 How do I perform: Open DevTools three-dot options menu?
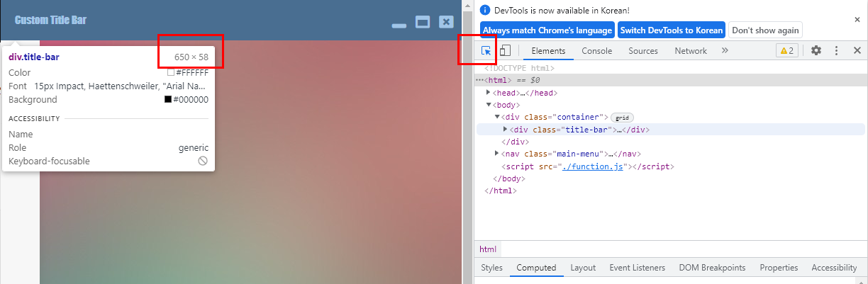(837, 51)
